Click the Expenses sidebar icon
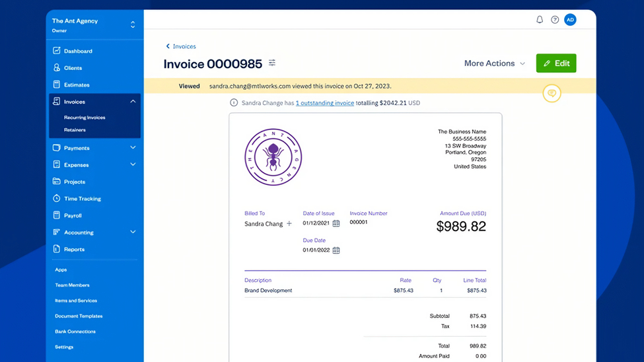This screenshot has width=644, height=362. tap(57, 164)
